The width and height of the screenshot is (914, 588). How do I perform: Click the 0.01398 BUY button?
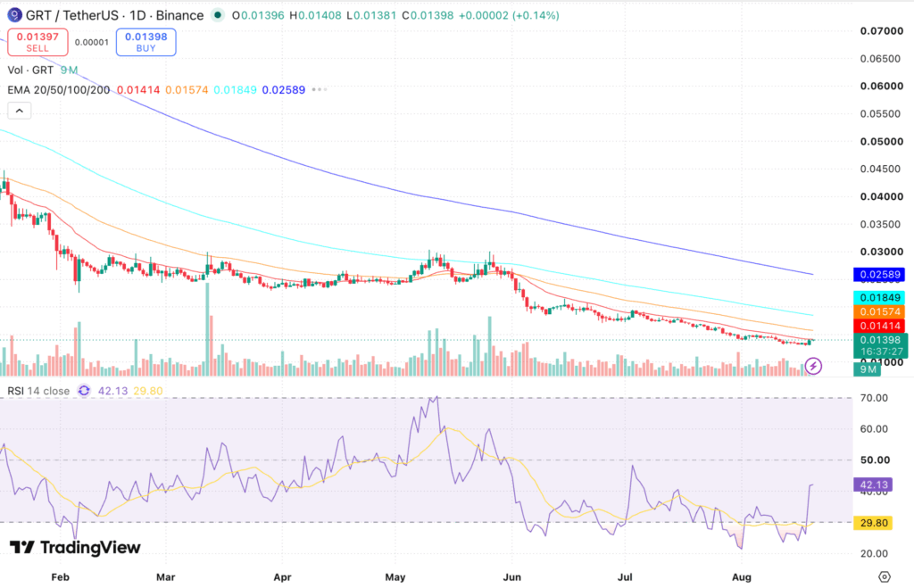click(x=145, y=42)
